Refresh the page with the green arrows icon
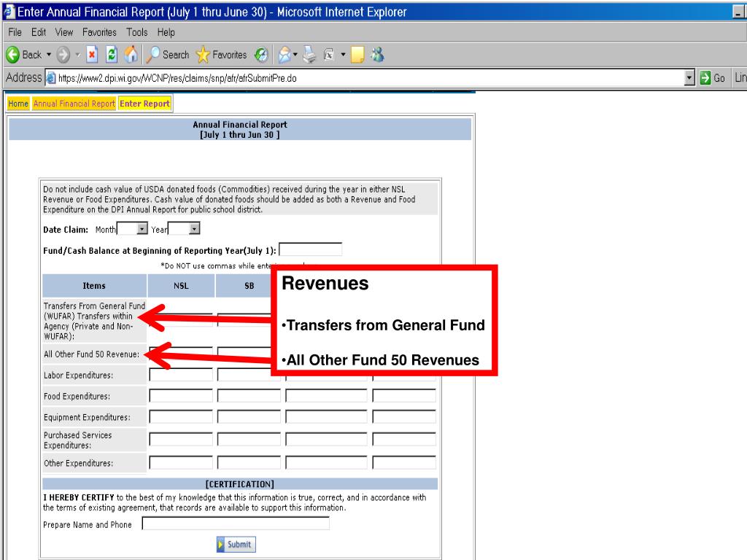The width and height of the screenshot is (747, 560). click(x=112, y=55)
